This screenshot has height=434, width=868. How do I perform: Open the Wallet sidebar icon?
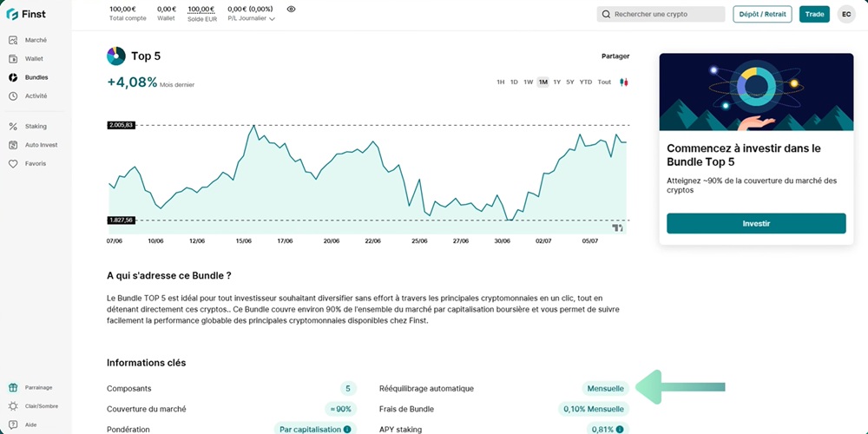tap(13, 59)
